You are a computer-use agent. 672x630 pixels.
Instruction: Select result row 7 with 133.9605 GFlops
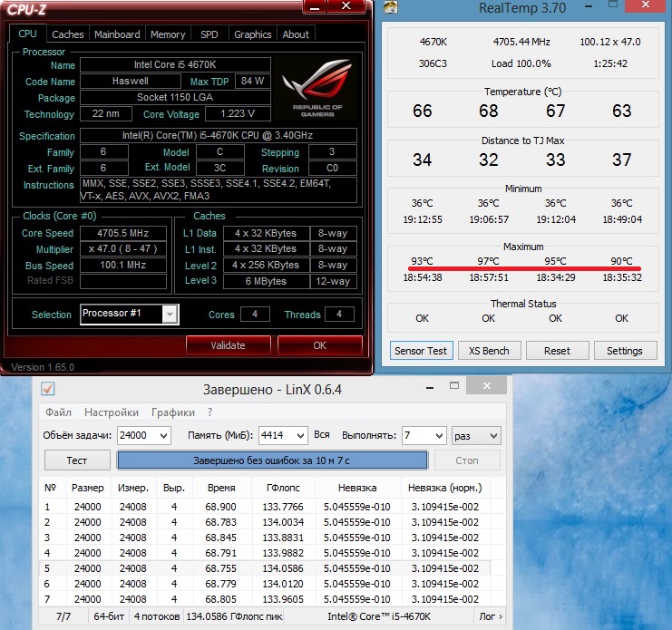(266, 599)
